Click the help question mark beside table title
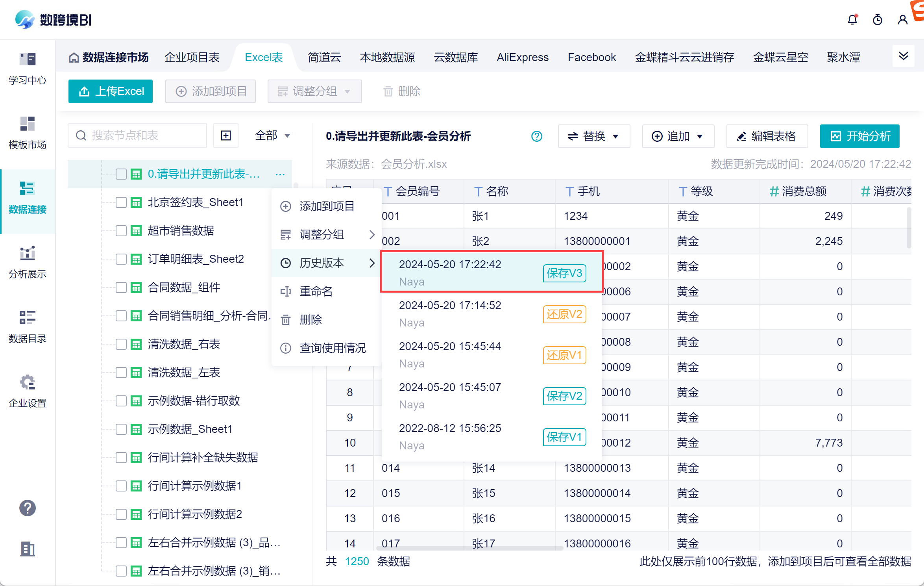924x586 pixels. point(536,136)
